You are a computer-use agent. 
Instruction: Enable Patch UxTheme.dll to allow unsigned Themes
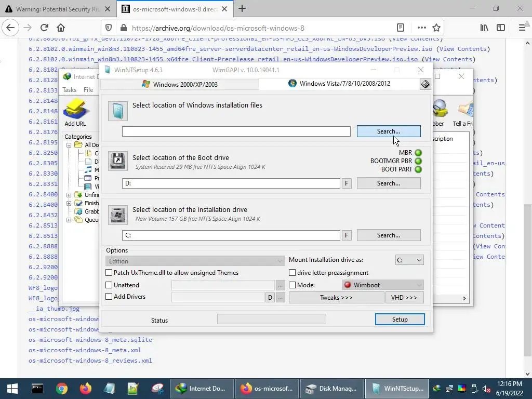(109, 272)
